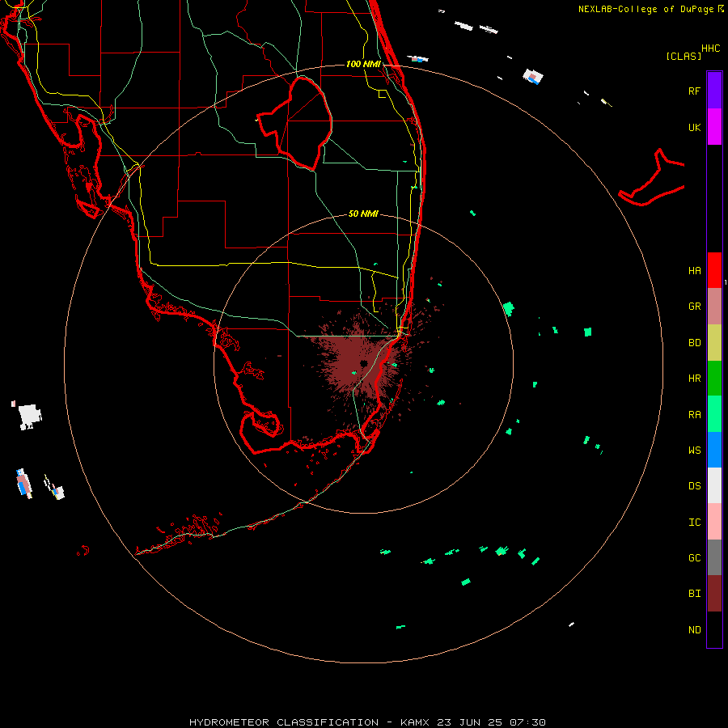Click the 'GR' legend label
This screenshot has width=728, height=728.
tap(694, 307)
